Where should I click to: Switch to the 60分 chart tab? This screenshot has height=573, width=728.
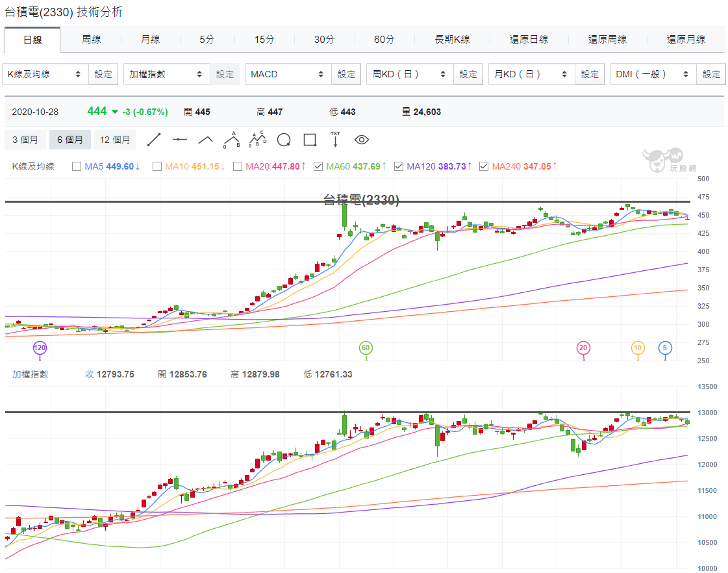[x=384, y=40]
